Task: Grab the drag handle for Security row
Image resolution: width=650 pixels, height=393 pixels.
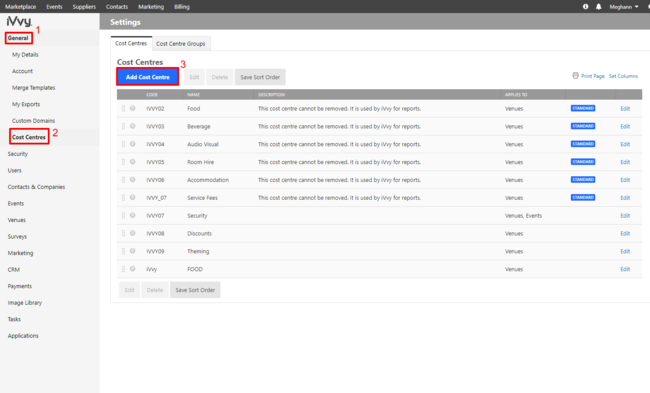Action: [x=123, y=216]
